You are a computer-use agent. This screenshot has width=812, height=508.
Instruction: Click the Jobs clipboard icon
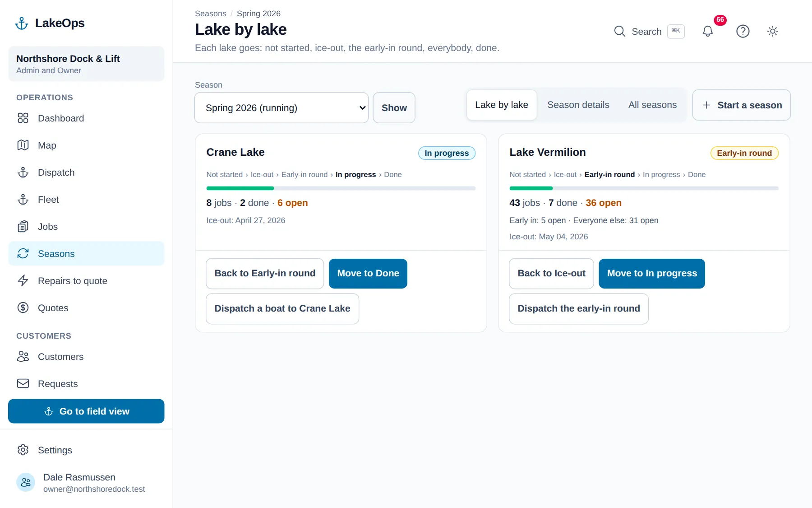coord(23,227)
